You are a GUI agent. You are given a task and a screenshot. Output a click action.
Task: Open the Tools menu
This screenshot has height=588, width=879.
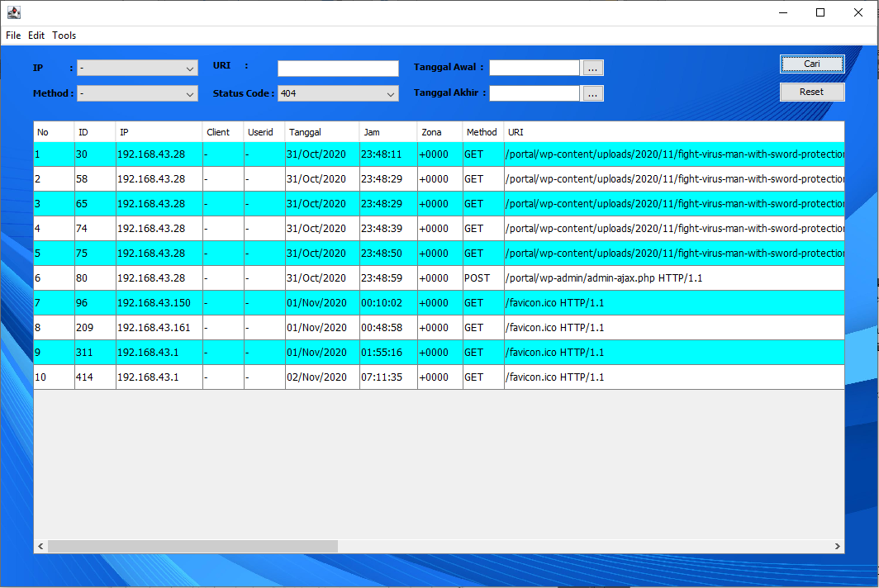coord(64,36)
